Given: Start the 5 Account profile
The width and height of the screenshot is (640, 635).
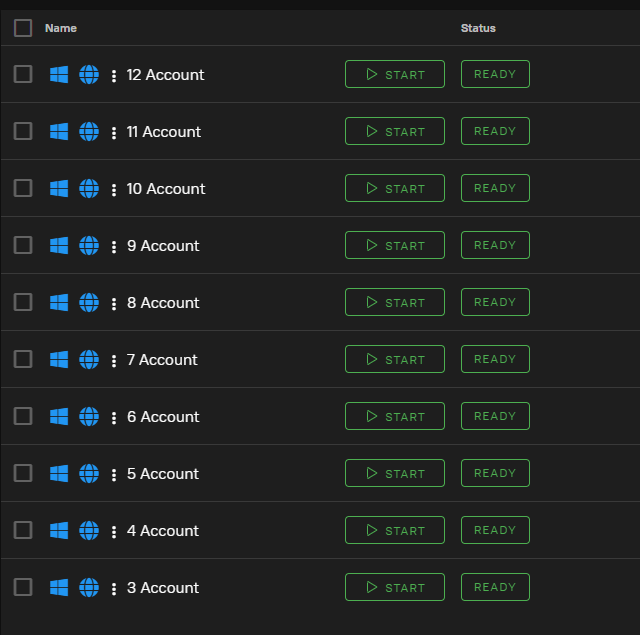Looking at the screenshot, I should click(395, 473).
